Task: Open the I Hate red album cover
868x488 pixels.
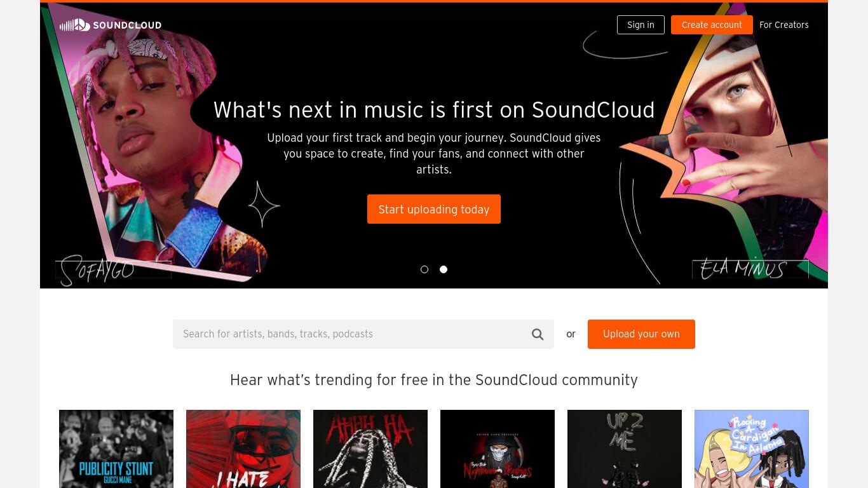Action: 243,449
